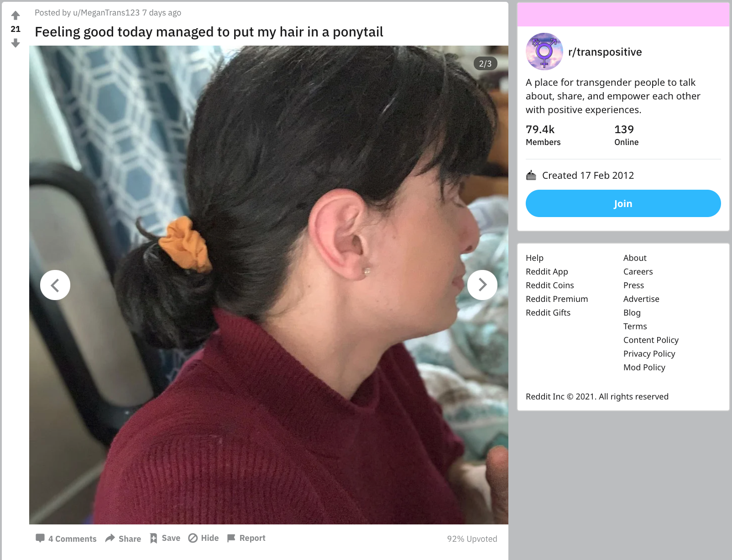Viewport: 732px width, 560px height.
Task: Open the 4 Comments section
Action: [x=66, y=539]
